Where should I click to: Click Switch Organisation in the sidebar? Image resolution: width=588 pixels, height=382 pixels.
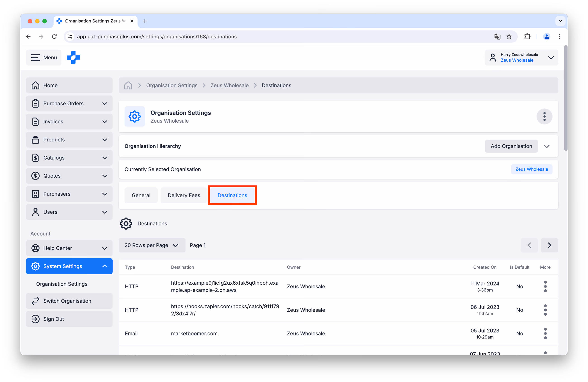69,301
